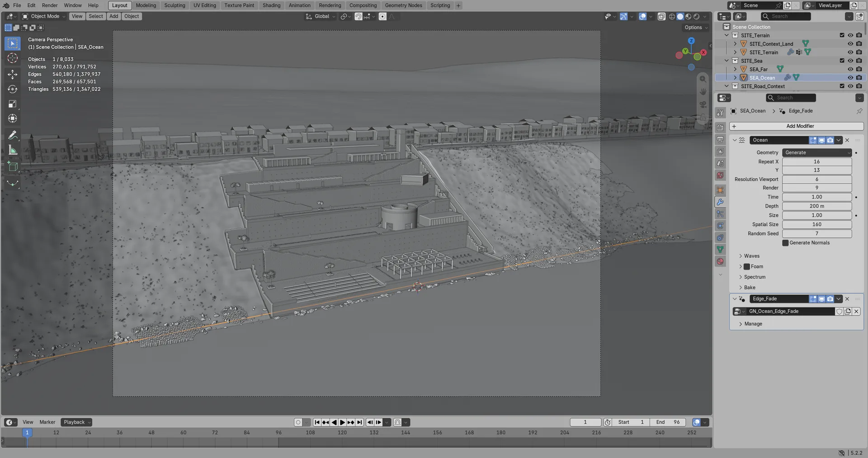
Task: Hide SEA_Far in viewport
Action: coord(850,69)
